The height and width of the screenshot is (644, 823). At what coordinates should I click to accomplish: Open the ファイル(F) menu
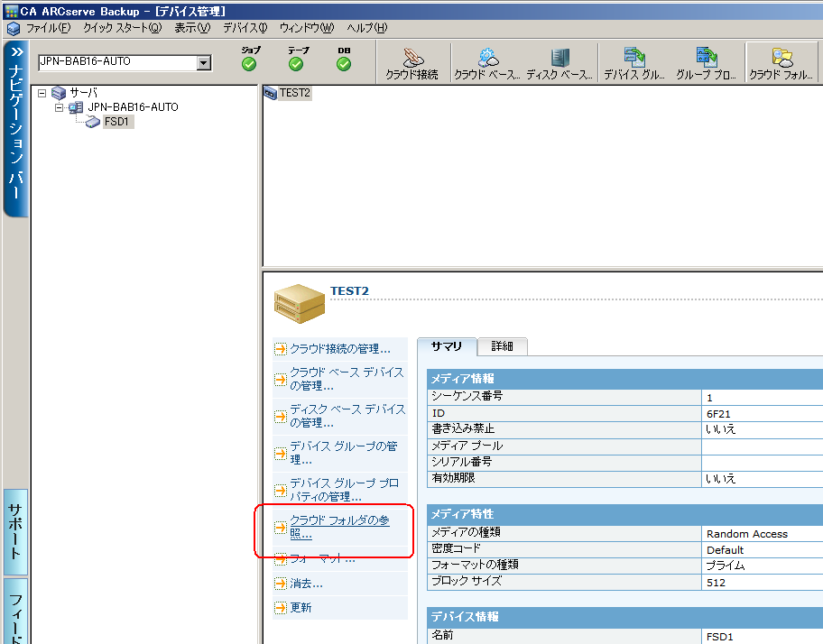tap(49, 28)
